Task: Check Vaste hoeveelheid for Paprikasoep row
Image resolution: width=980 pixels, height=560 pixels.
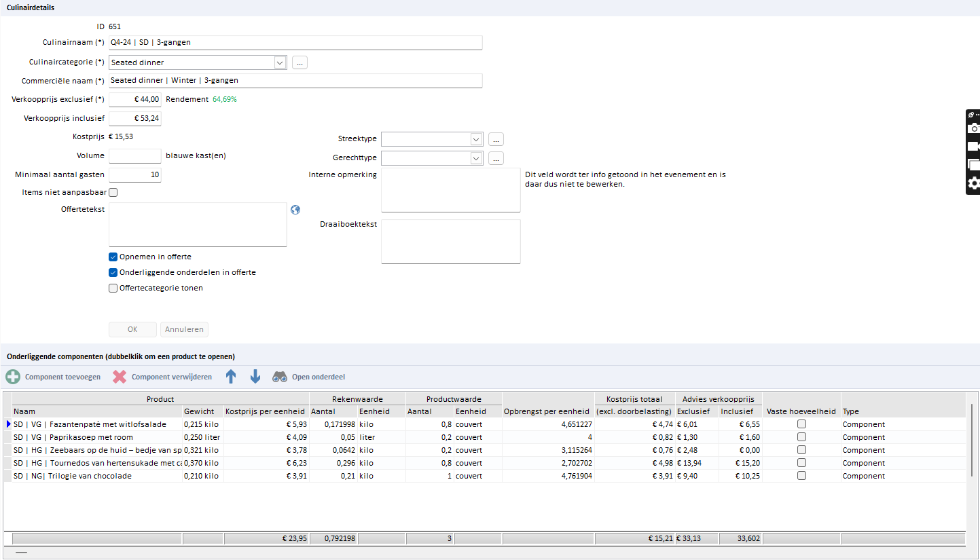Action: [x=801, y=437]
